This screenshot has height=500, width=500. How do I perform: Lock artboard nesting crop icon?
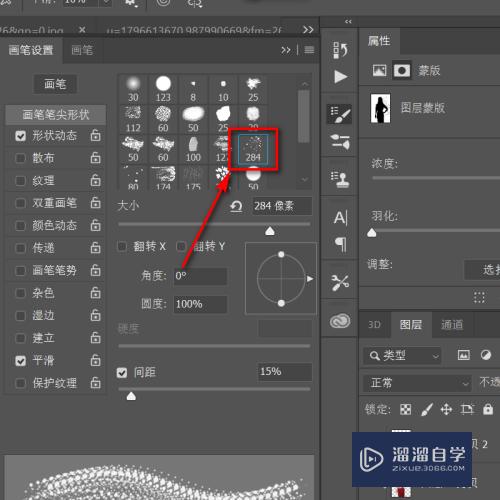[x=467, y=409]
